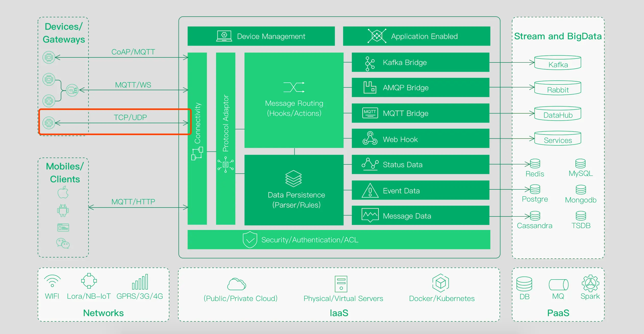Click the TCP/UDP protocol label

130,117
